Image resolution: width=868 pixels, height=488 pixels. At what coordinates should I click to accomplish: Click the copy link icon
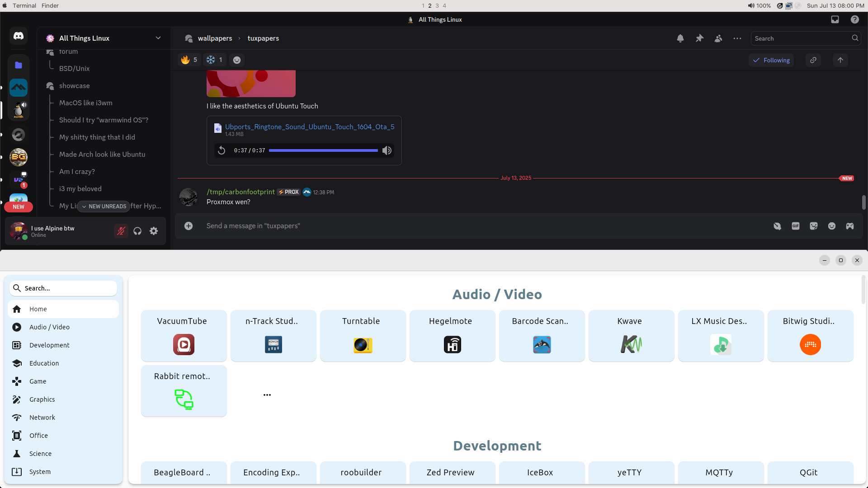click(813, 60)
